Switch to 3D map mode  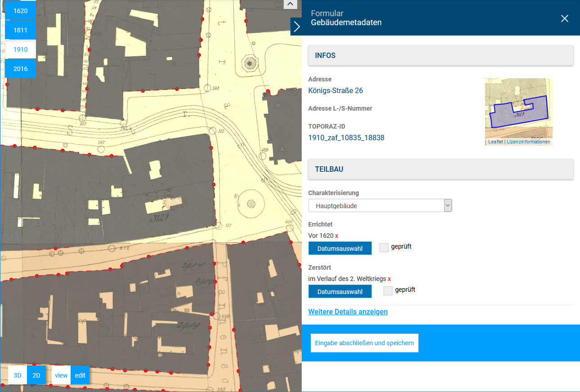tap(18, 375)
